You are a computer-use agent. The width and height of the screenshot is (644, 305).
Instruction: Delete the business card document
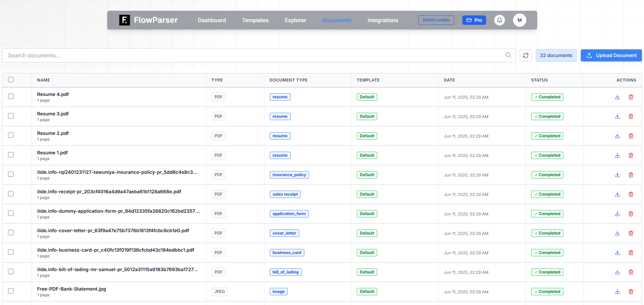coord(631,252)
